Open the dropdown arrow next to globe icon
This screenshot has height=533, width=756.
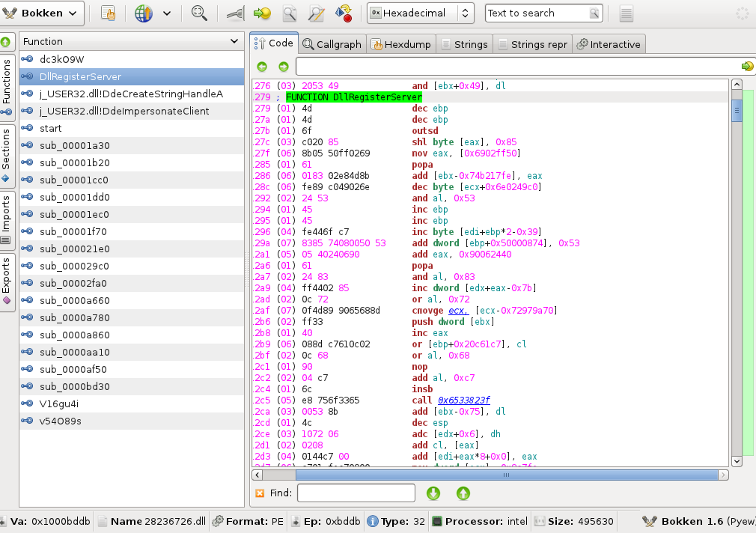pyautogui.click(x=166, y=13)
